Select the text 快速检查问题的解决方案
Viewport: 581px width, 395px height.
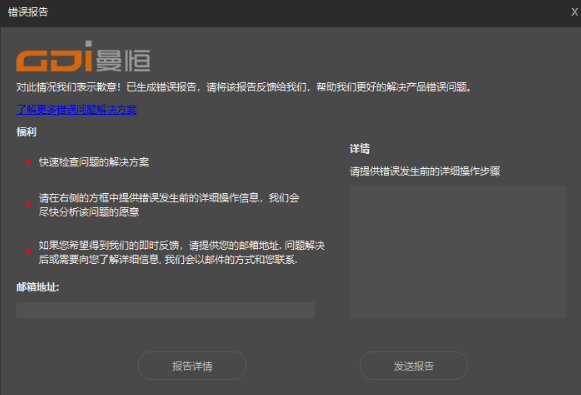94,162
